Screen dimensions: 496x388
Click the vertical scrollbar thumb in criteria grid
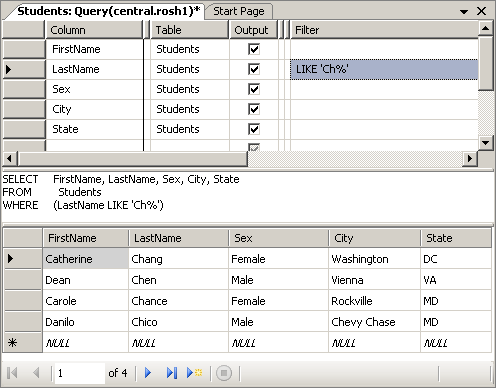click(x=485, y=63)
